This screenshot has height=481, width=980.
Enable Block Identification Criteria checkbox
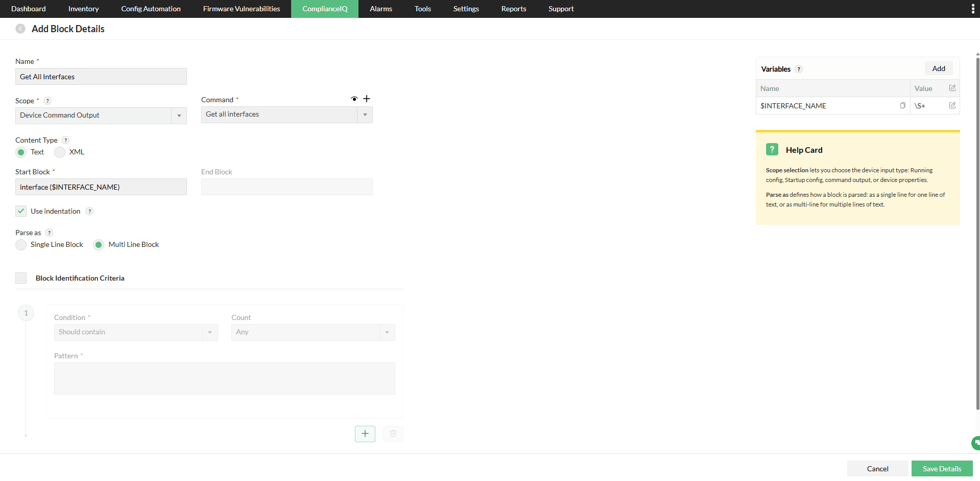click(21, 278)
